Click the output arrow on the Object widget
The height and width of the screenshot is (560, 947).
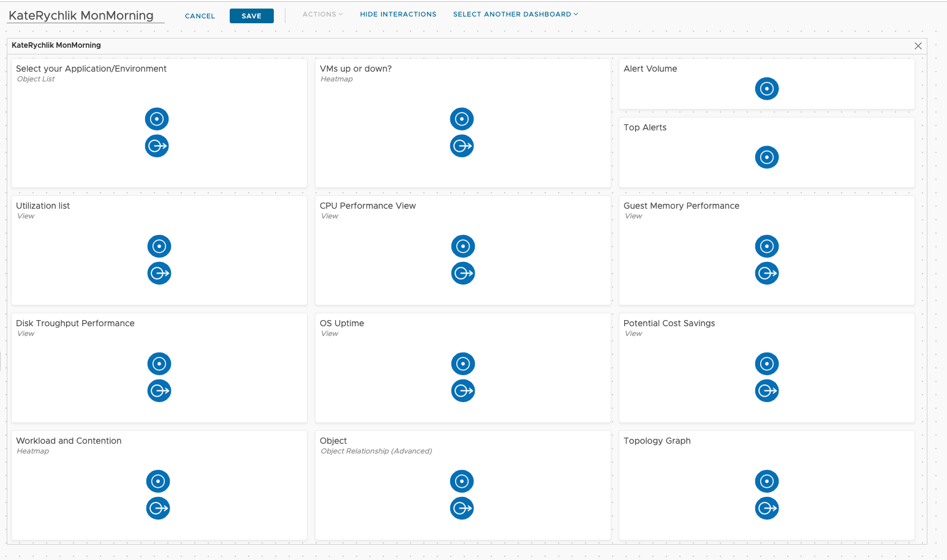461,508
